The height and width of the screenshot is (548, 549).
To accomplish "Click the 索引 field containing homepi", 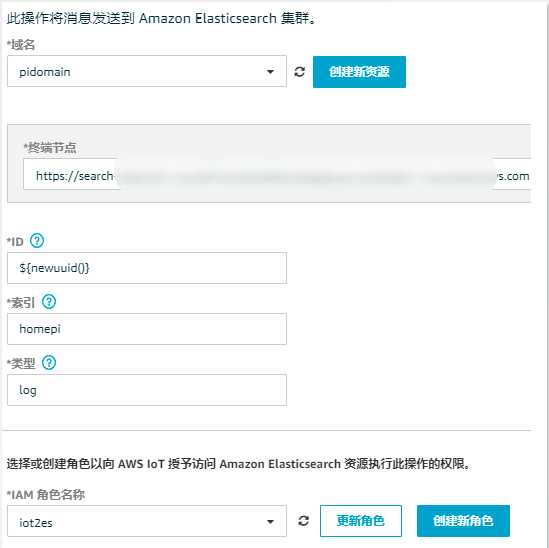I will click(x=147, y=329).
